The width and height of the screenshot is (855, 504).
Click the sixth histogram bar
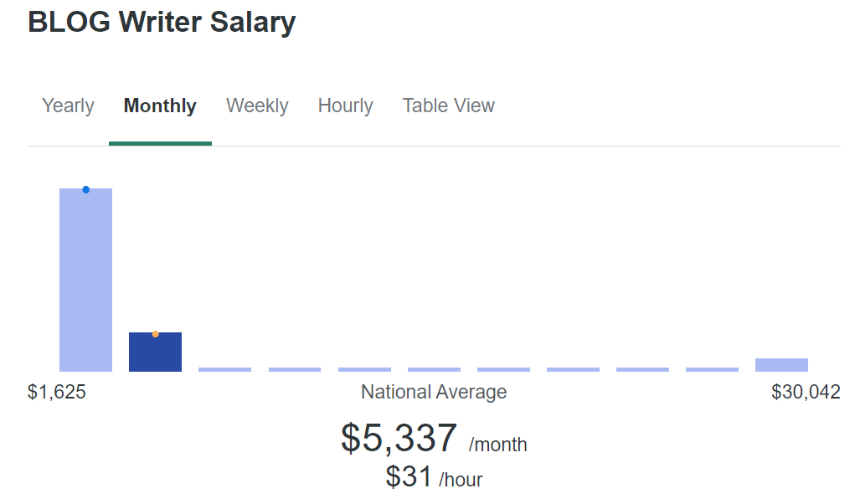click(x=434, y=369)
